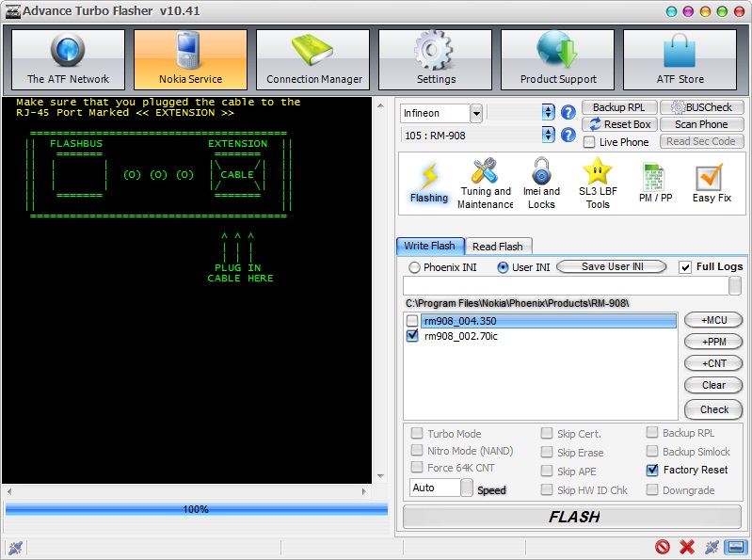Open the Connection Manager section
Image resolution: width=752 pixels, height=560 pixels.
pyautogui.click(x=313, y=59)
